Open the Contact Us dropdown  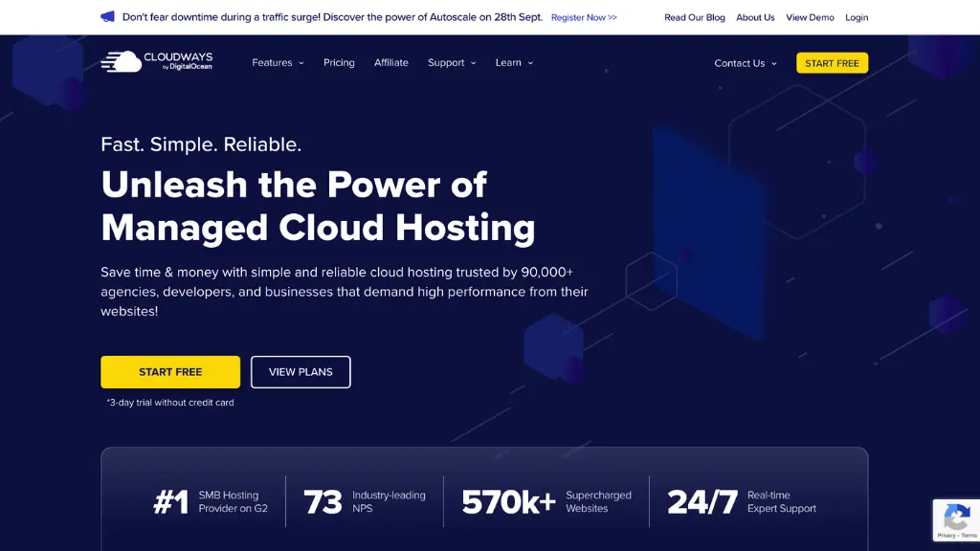click(746, 63)
